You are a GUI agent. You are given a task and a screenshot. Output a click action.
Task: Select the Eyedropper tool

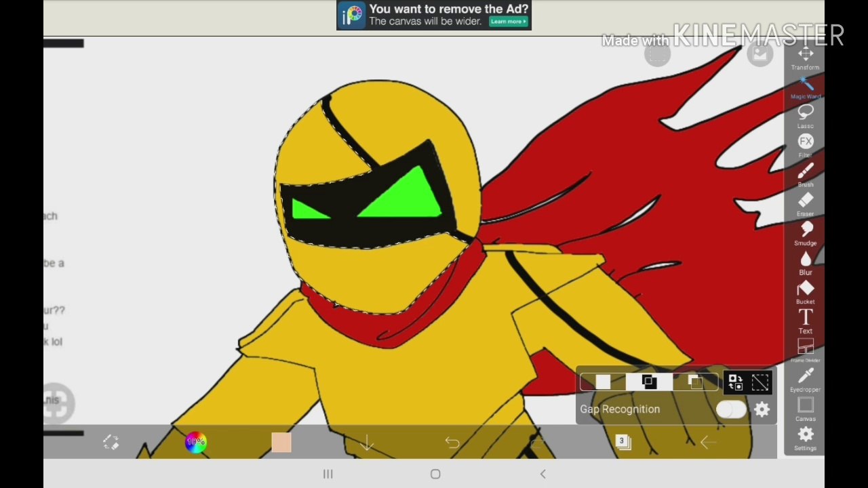click(805, 380)
